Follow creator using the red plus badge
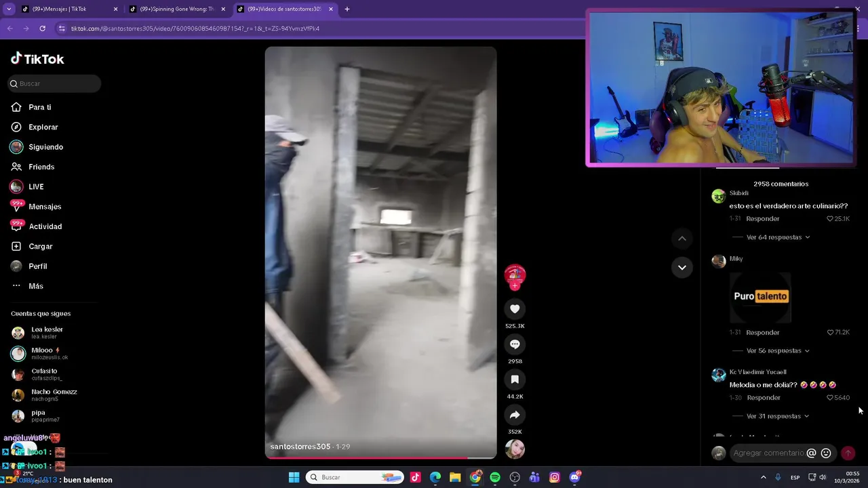This screenshot has width=868, height=488. 515,286
